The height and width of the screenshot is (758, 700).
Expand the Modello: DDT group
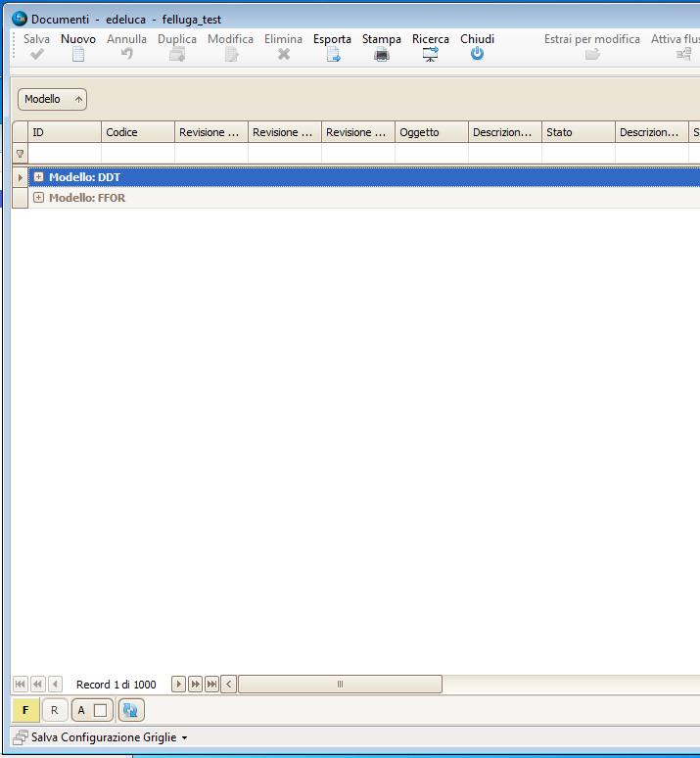click(39, 177)
